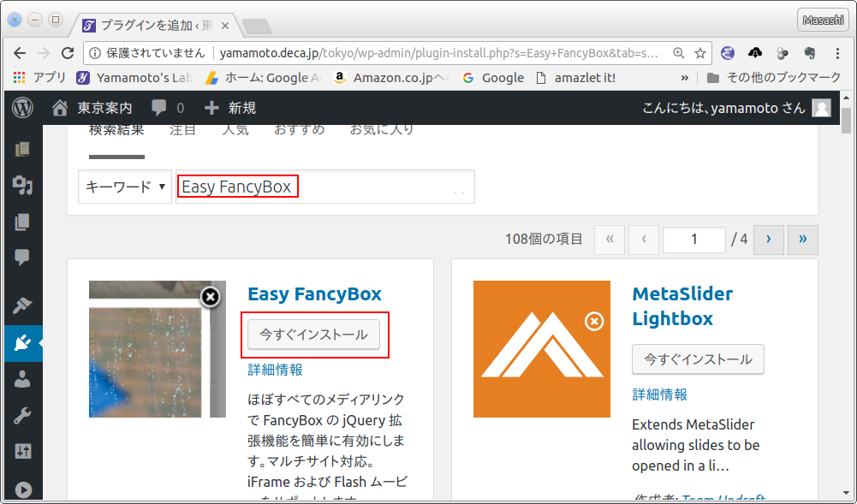Open the Chrome three-dot menu
This screenshot has height=504, width=857.
pos(837,53)
